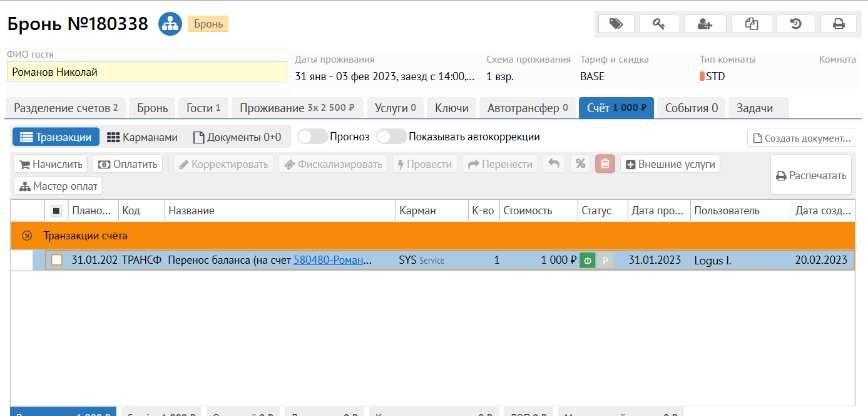The width and height of the screenshot is (868, 416).
Task: Click the Бронь status label badge
Action: [x=208, y=24]
